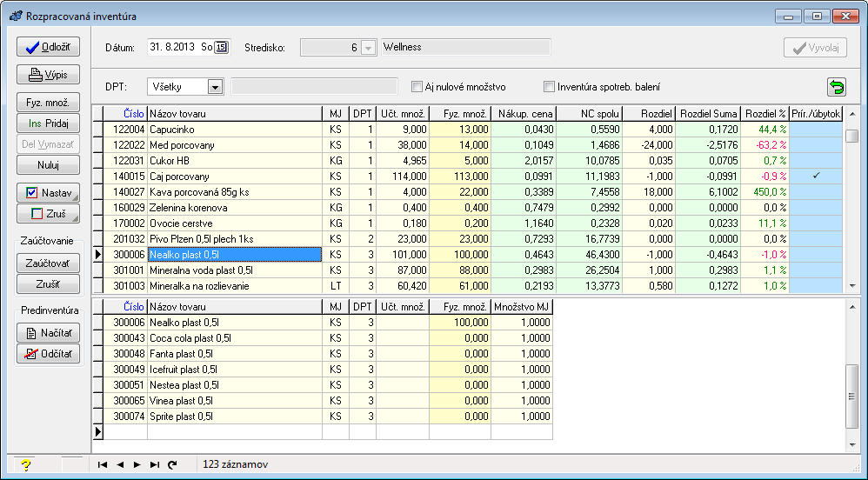Click the Zaúčtovať button
The image size is (868, 480).
[x=48, y=263]
